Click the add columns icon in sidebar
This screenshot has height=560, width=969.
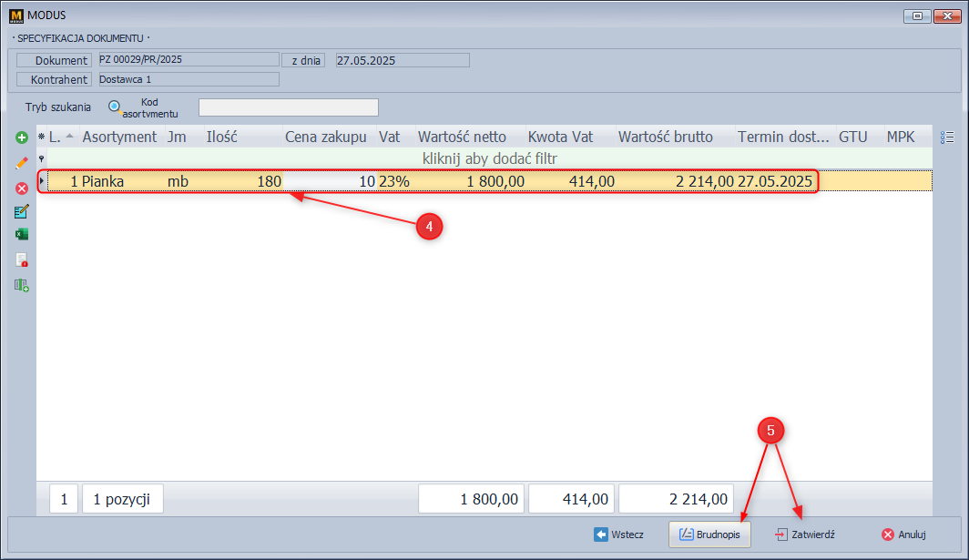[x=22, y=285]
